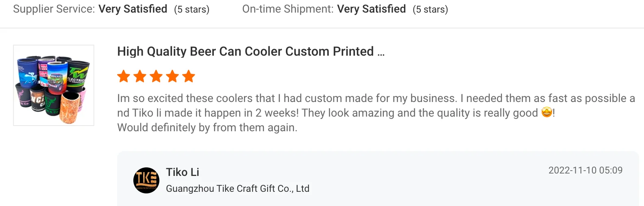Click the Supplier Service Very Satisfied rating
Viewport: 644px width, 206px height.
pyautogui.click(x=133, y=9)
